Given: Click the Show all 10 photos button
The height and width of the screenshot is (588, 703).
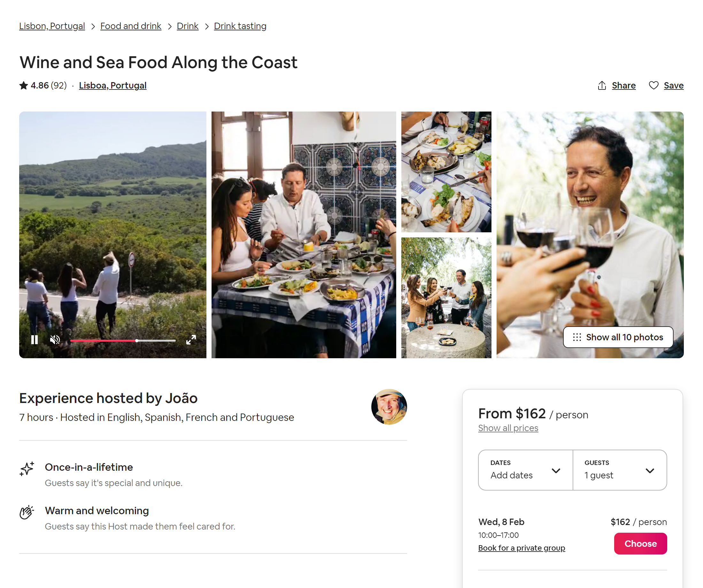Looking at the screenshot, I should pos(617,337).
